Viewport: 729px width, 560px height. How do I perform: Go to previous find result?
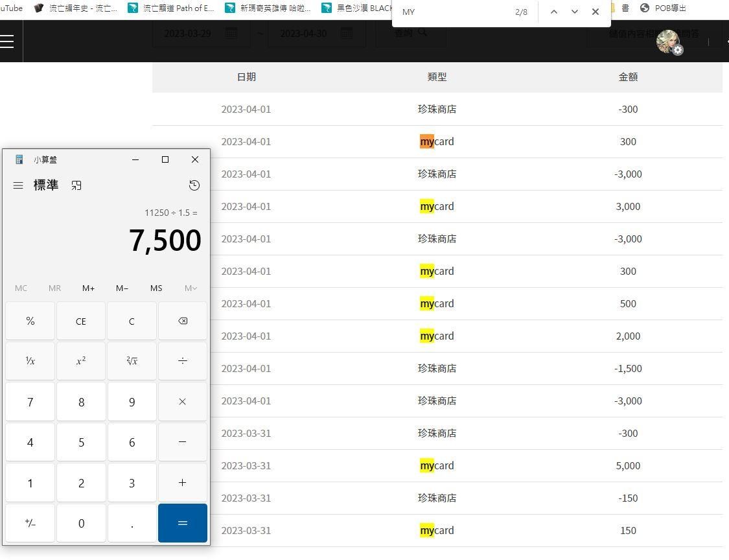click(553, 12)
